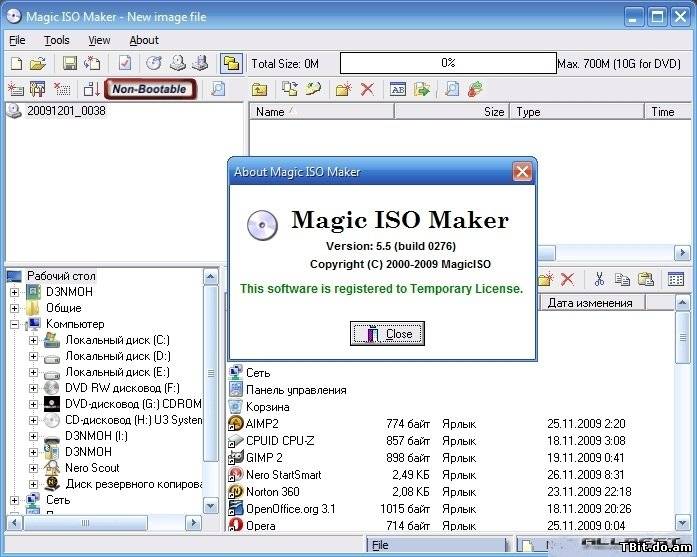Click file list scroll-down arrow
The height and width of the screenshot is (557, 697).
click(682, 523)
